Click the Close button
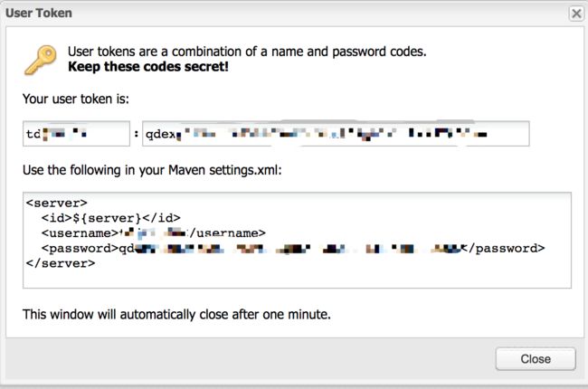 536,359
